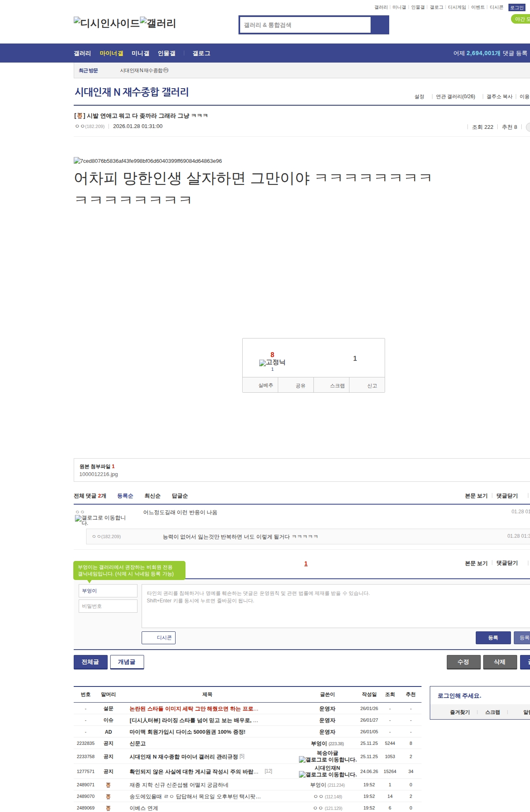530x812 pixels.
Task: Click the gallog icon beside the first commenter
Action: tap(100, 520)
